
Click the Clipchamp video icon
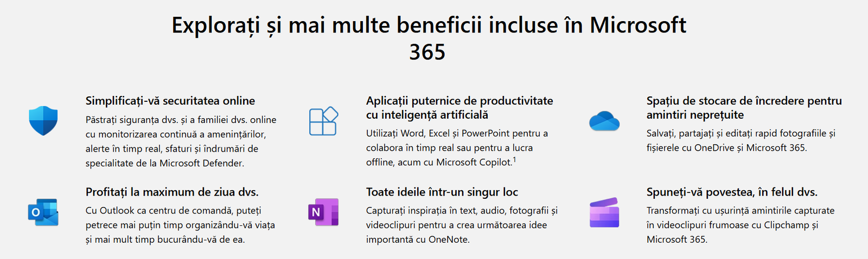tap(604, 212)
